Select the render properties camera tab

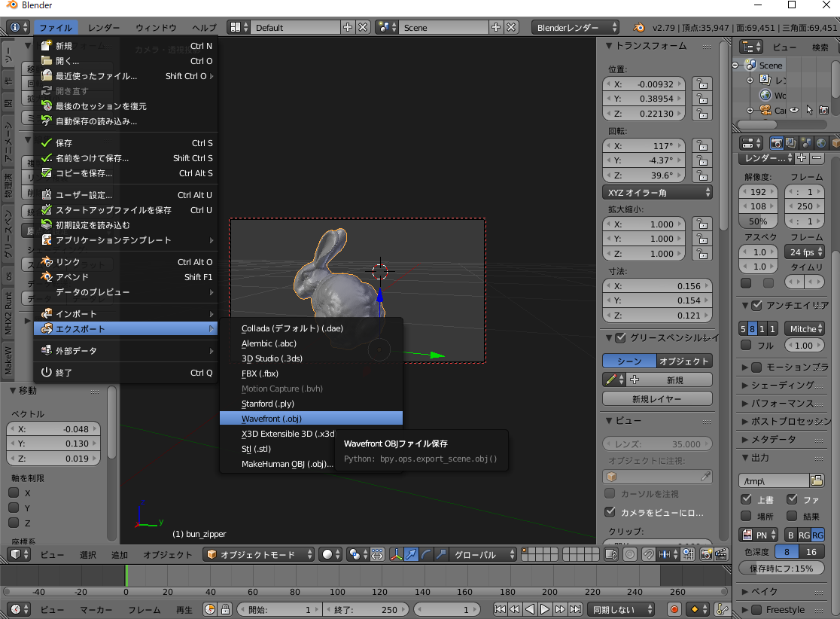[776, 143]
